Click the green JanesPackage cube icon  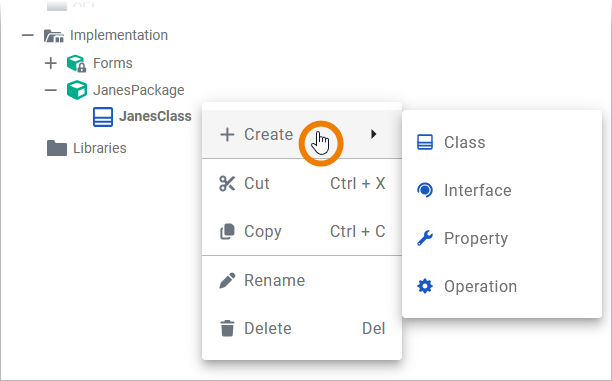pyautogui.click(x=77, y=90)
